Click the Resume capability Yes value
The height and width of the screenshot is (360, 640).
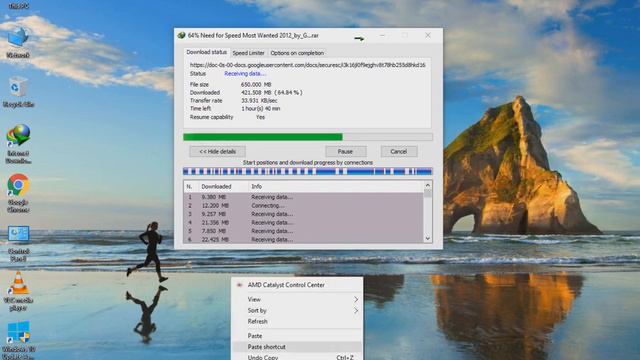pos(260,117)
